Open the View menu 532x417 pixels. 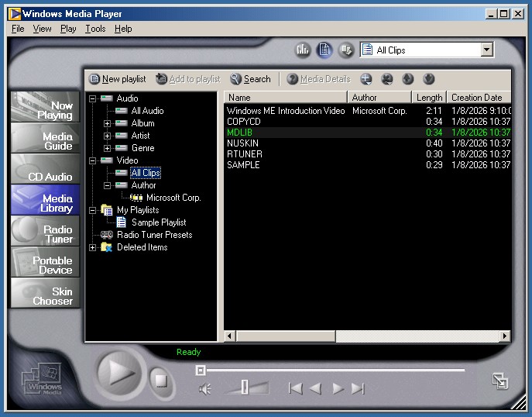[42, 29]
